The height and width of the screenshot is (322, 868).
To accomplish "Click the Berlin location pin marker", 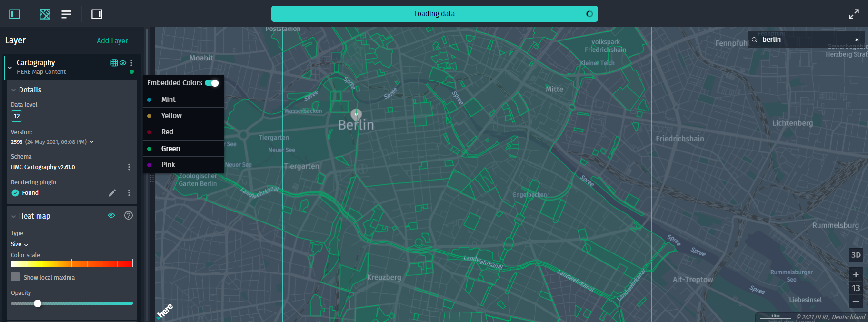I will [x=356, y=114].
